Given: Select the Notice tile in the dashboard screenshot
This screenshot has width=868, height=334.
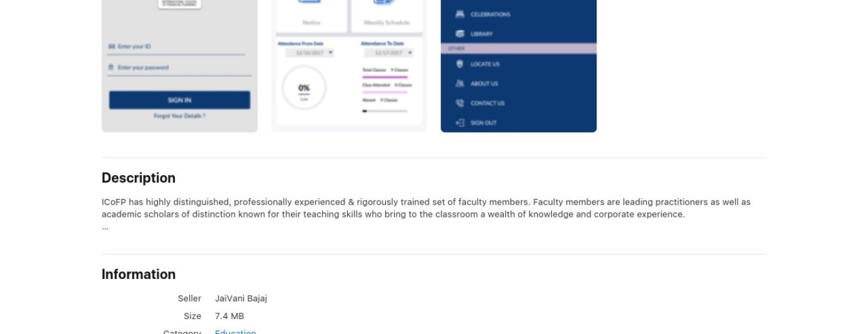Looking at the screenshot, I should pyautogui.click(x=311, y=15).
